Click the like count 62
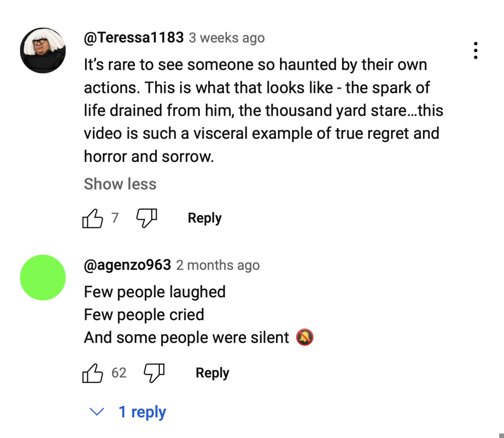The width and height of the screenshot is (504, 438). 119,373
